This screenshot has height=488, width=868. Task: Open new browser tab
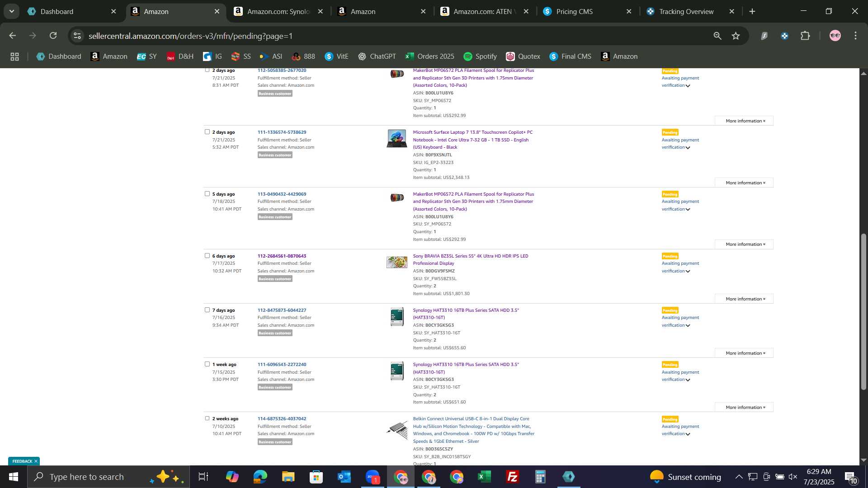tap(752, 11)
